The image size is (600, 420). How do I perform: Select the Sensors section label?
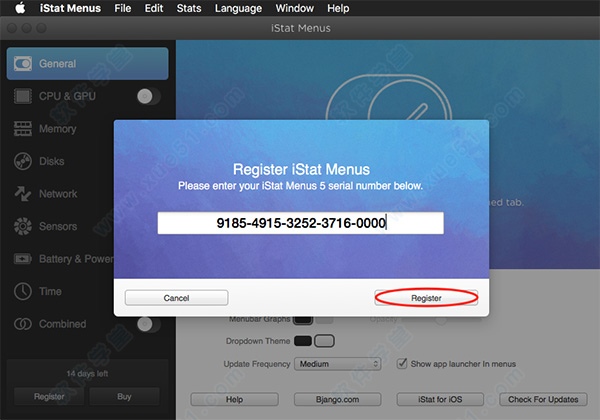[x=58, y=226]
